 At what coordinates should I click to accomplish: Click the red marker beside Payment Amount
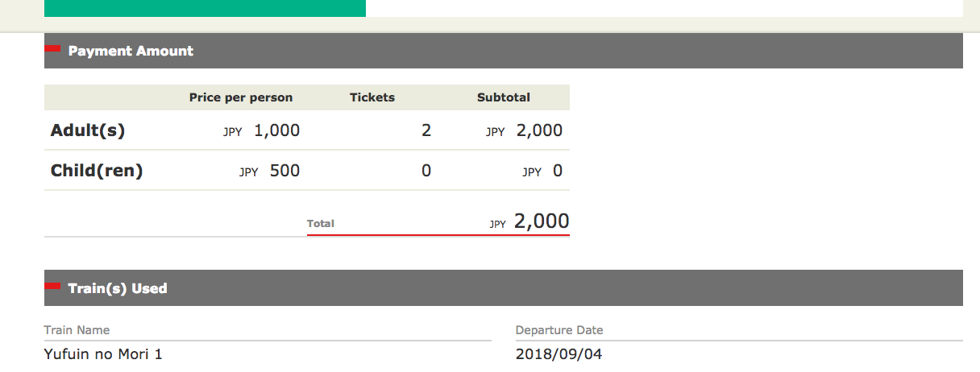pos(52,48)
